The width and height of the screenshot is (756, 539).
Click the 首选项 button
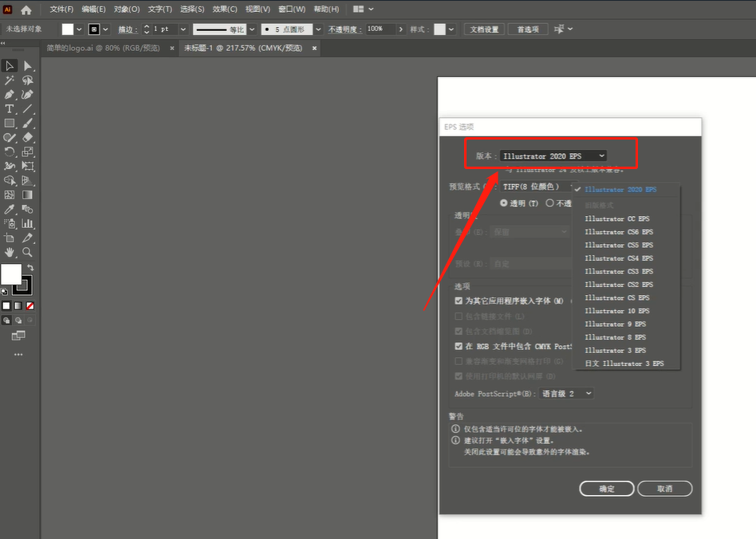point(528,30)
